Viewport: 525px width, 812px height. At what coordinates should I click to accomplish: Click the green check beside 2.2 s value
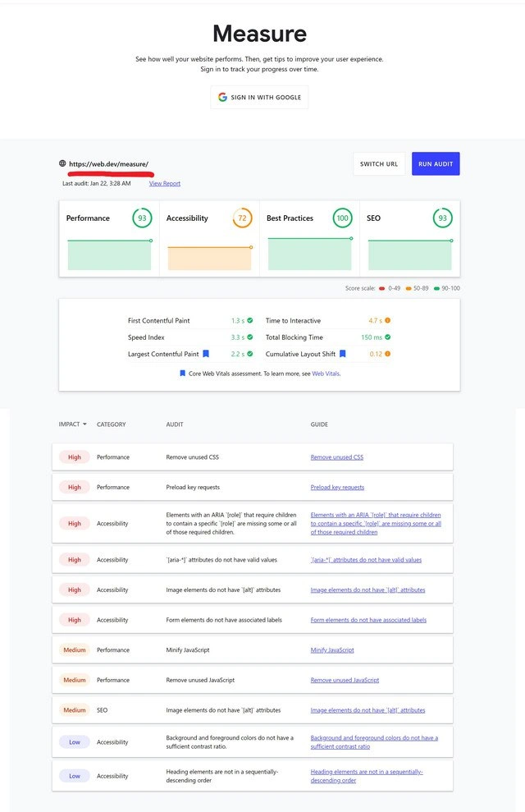pyautogui.click(x=250, y=354)
